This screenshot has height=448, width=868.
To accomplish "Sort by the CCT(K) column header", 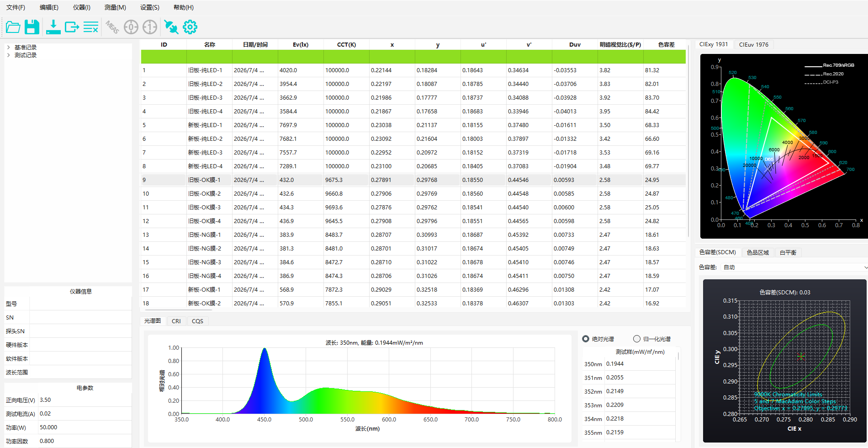I will coord(346,44).
